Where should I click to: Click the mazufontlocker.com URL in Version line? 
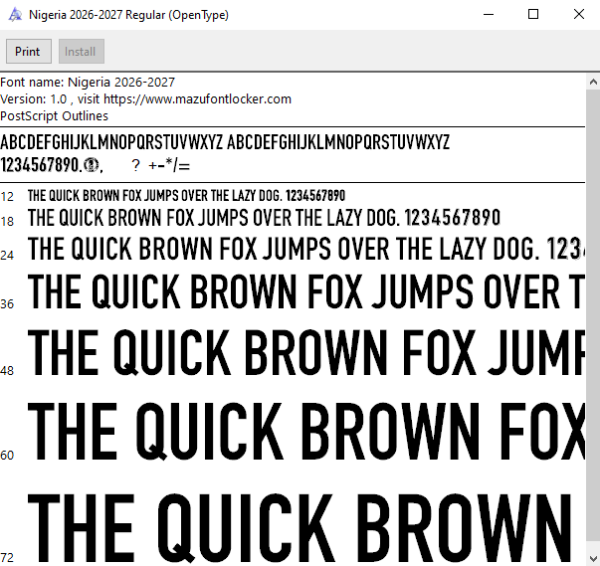click(197, 99)
